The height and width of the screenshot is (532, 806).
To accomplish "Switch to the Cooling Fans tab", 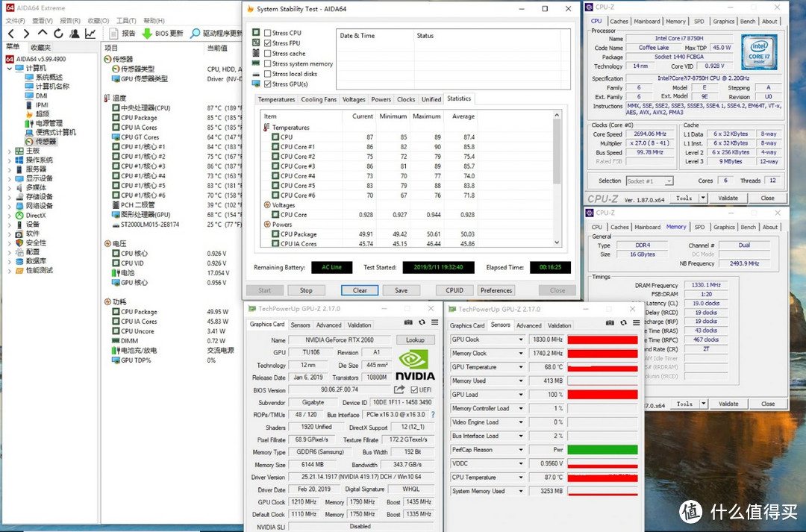I will (319, 100).
